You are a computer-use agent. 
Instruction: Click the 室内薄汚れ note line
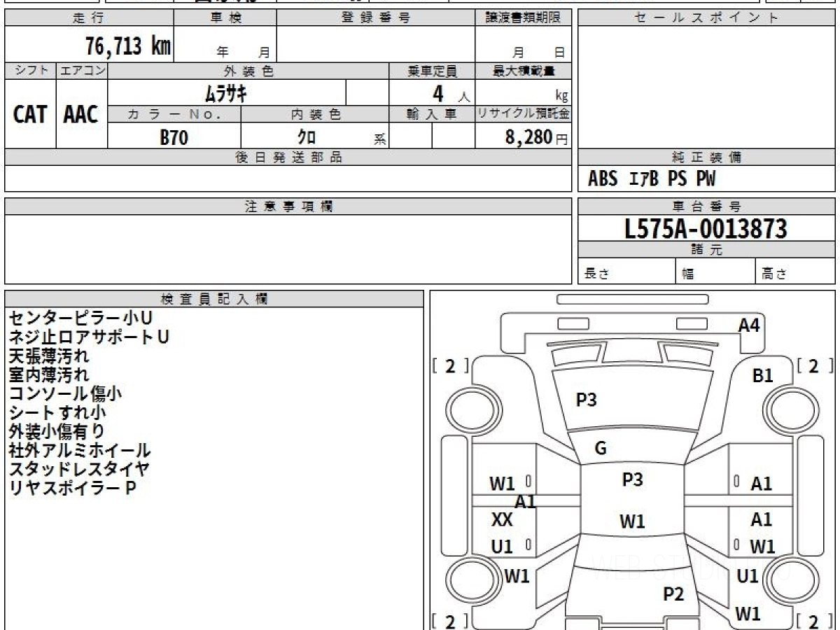48,375
